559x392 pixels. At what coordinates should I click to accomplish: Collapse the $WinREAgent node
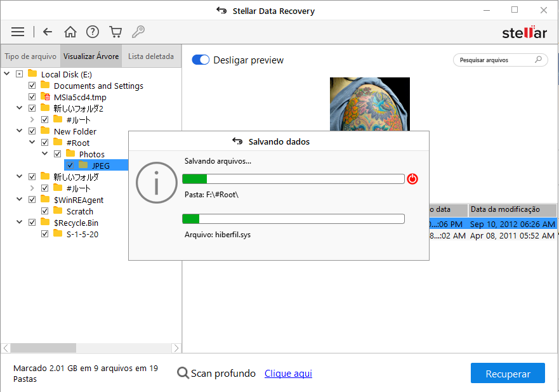(20, 199)
